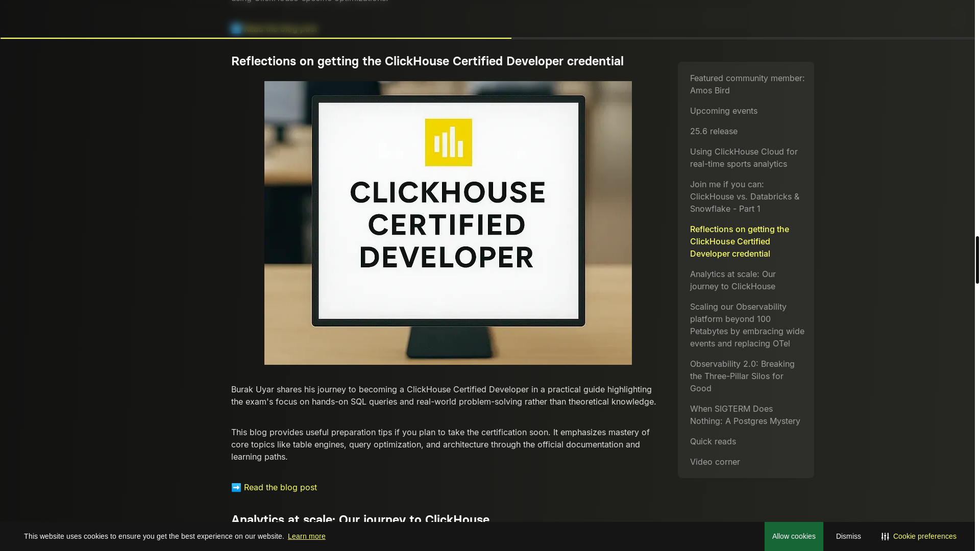Click the cookie notice message text
Screen dimensions: 980x551
(154, 536)
